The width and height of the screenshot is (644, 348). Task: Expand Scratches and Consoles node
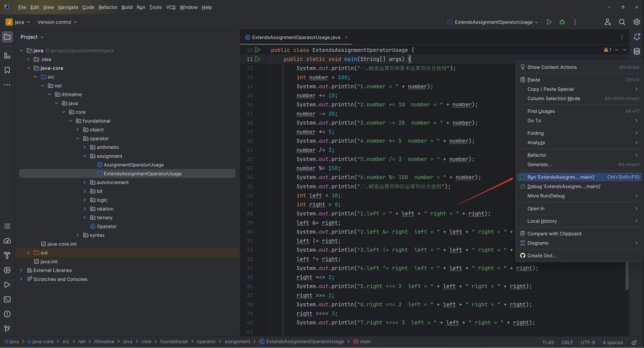click(x=21, y=279)
